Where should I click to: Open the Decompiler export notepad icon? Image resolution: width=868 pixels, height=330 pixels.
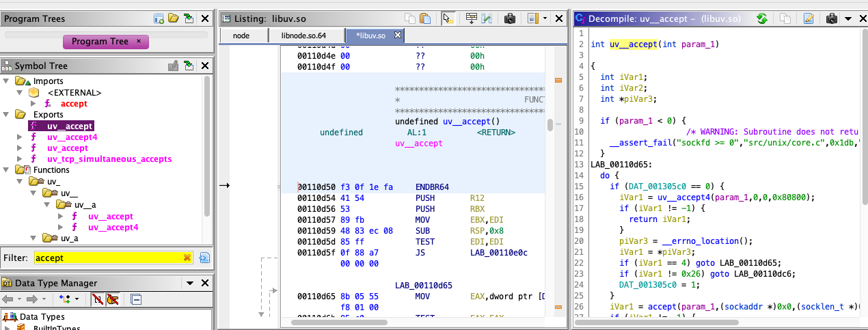[809, 18]
